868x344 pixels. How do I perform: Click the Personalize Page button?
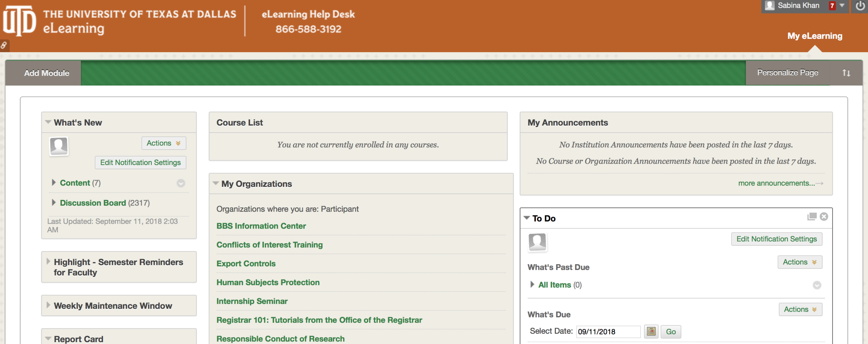coord(787,73)
